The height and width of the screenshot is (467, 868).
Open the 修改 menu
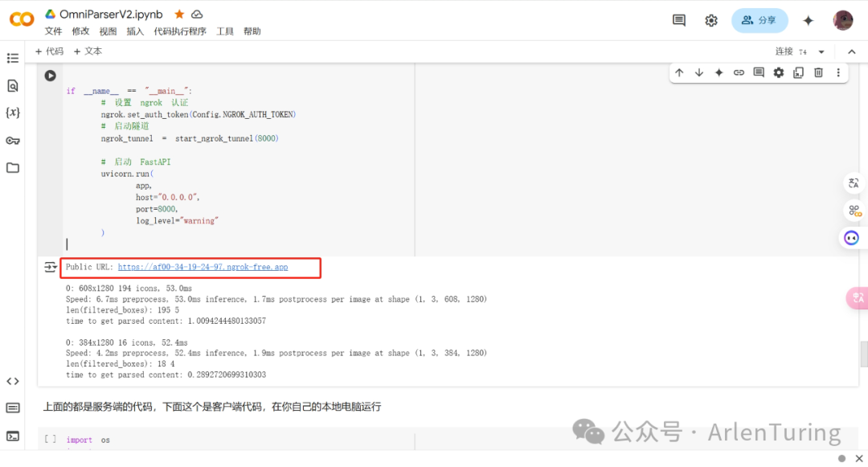point(81,31)
